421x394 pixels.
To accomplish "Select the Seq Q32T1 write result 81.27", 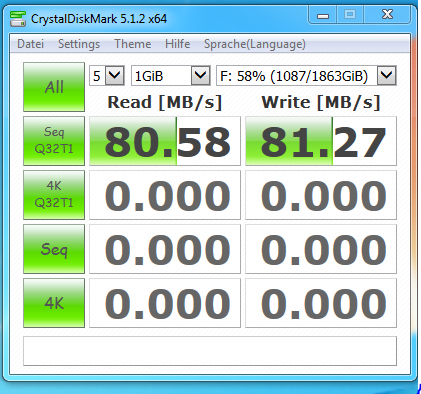I will pyautogui.click(x=321, y=141).
